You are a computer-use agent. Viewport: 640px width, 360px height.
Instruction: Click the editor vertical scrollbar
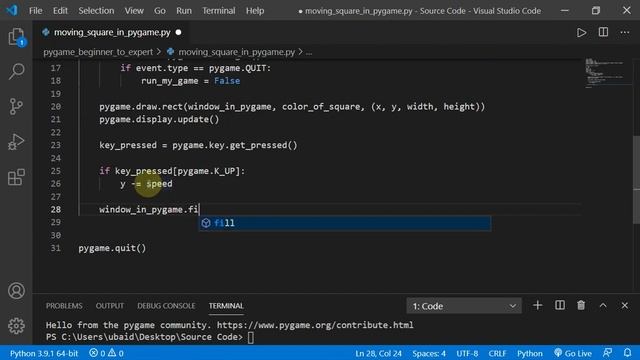point(636,180)
